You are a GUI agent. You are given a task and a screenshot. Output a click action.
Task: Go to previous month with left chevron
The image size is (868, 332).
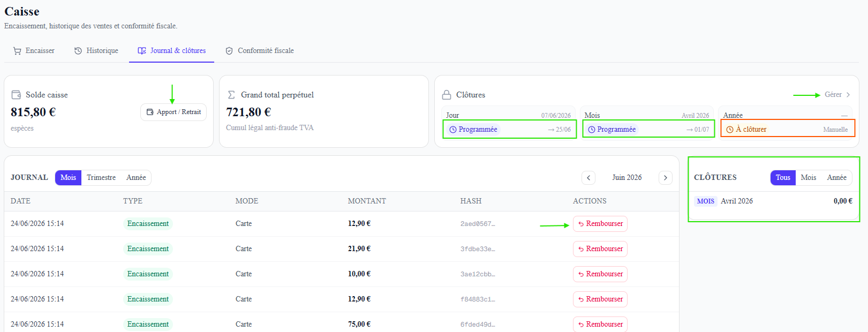pos(588,178)
